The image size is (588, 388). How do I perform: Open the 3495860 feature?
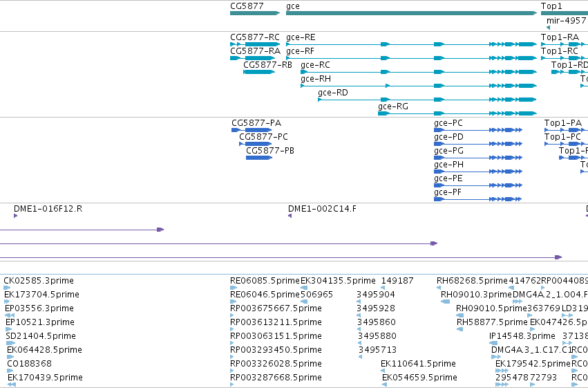(377, 322)
